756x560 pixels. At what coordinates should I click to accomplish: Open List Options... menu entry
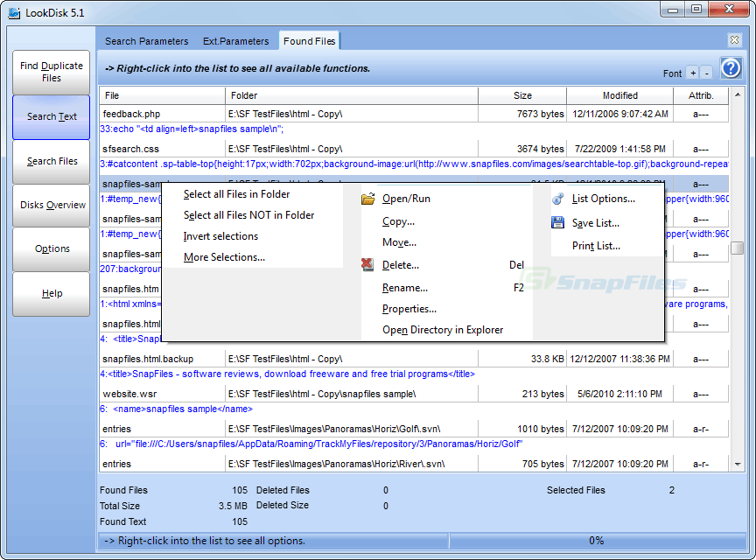604,199
